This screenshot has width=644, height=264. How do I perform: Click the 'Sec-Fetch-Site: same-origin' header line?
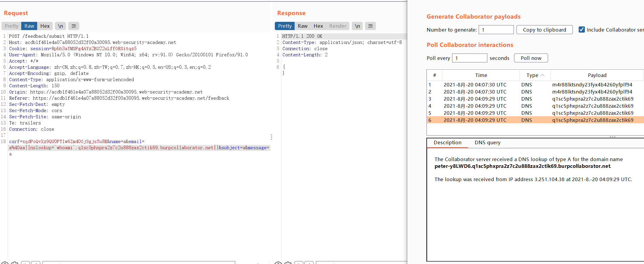(45, 117)
